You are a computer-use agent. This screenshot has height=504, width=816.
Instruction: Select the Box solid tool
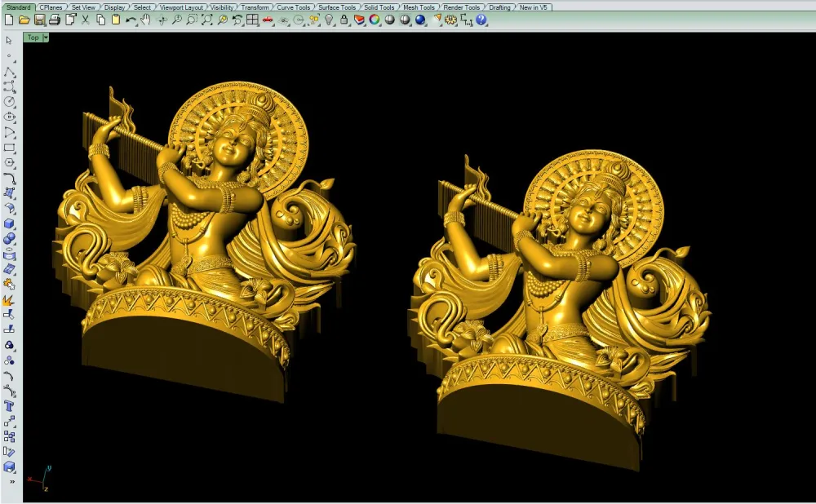9,223
